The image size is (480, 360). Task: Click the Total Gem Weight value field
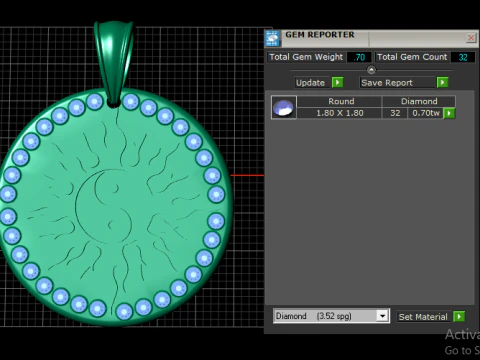tap(359, 57)
